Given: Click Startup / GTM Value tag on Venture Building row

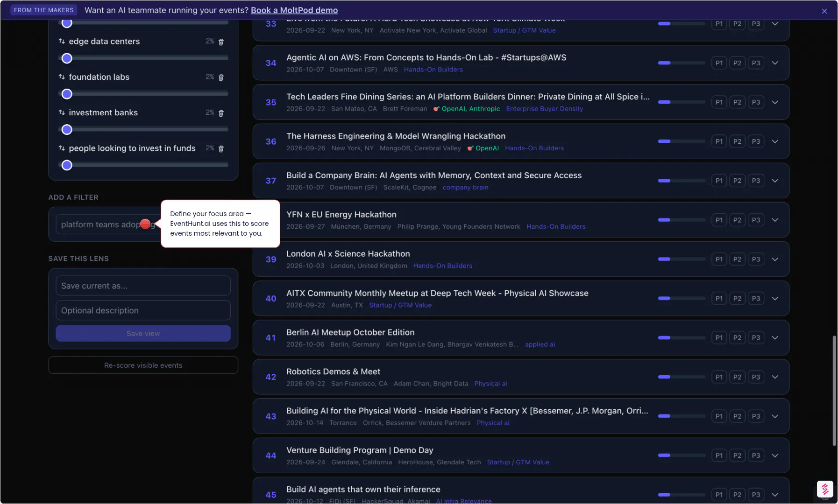Looking at the screenshot, I should point(518,462).
